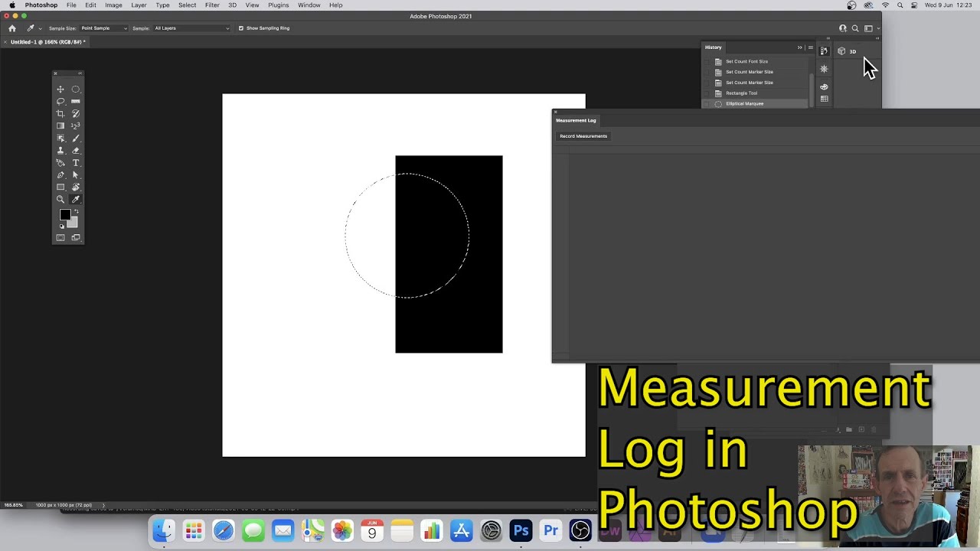
Task: Select the Horizontal Type tool
Action: tap(76, 163)
